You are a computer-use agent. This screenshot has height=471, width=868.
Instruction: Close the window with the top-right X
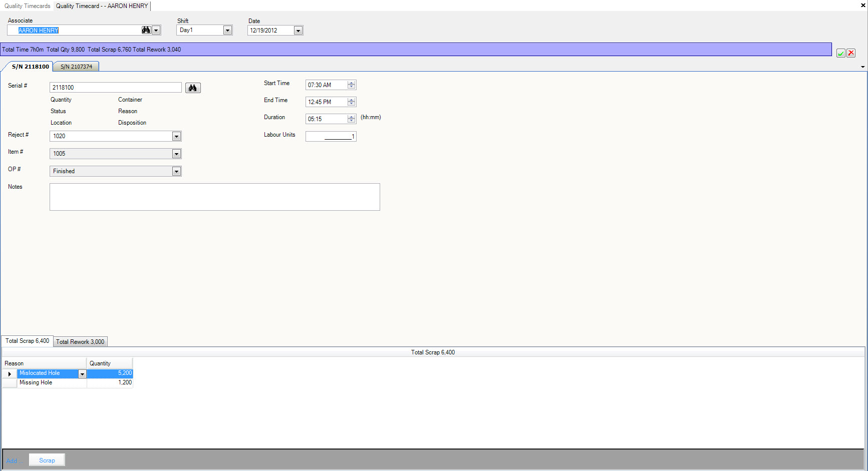[x=863, y=5]
